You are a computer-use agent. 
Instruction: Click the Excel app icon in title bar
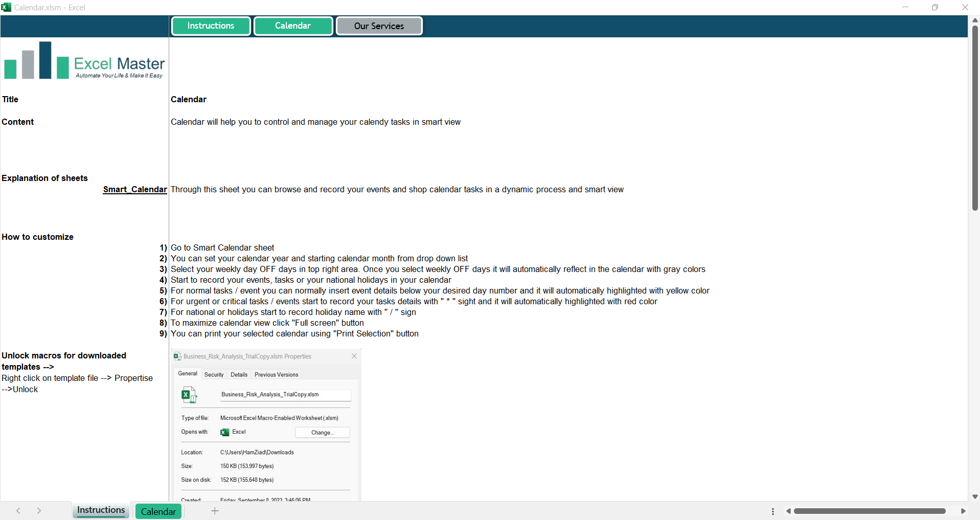6,7
